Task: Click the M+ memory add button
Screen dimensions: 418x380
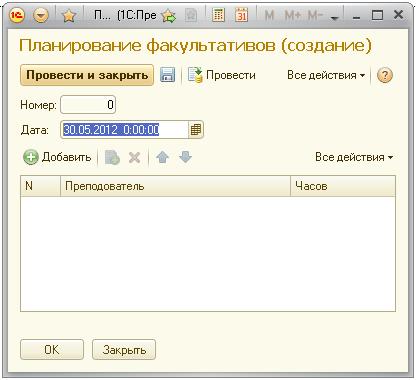Action: [293, 15]
